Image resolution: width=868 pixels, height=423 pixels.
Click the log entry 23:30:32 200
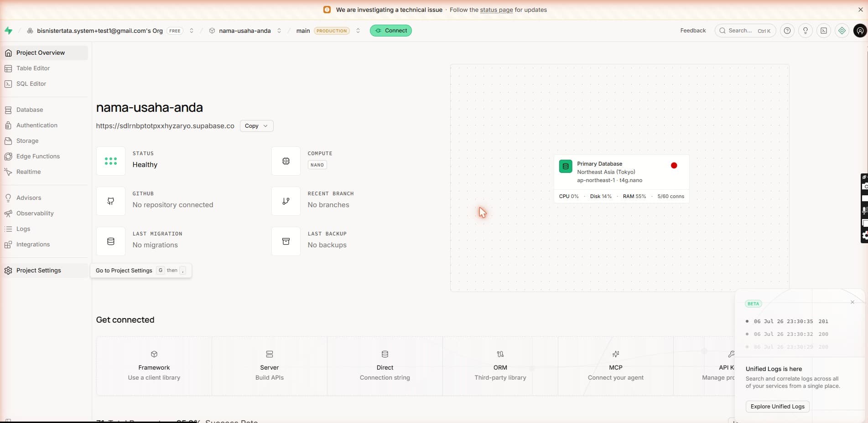[x=791, y=334]
